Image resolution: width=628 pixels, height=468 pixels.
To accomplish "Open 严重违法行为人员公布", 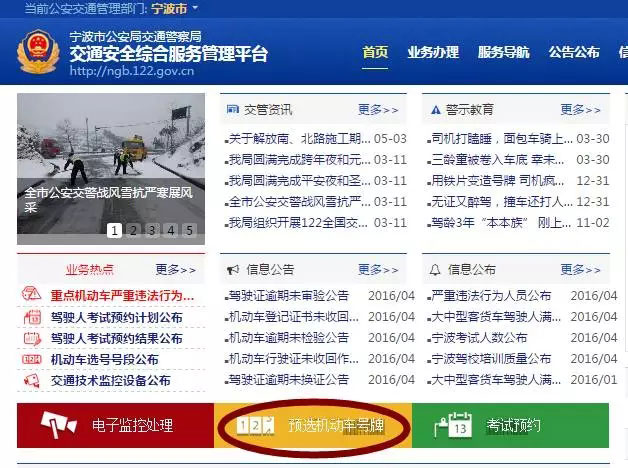I will tap(491, 296).
